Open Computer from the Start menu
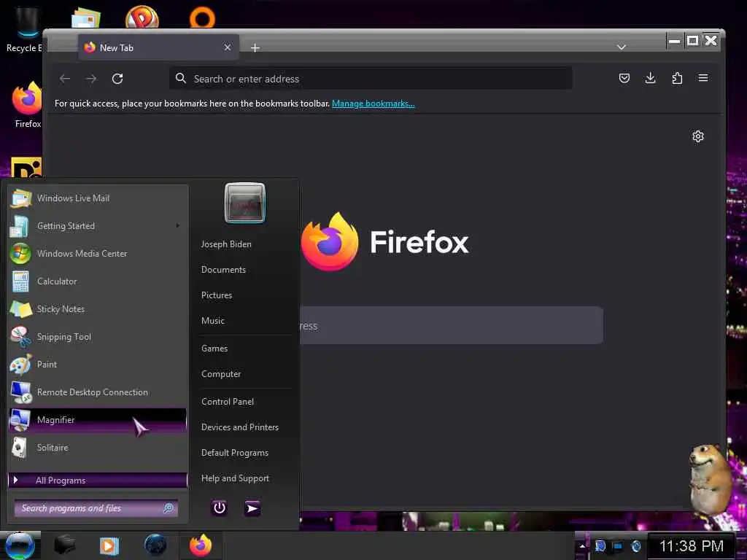 tap(221, 374)
